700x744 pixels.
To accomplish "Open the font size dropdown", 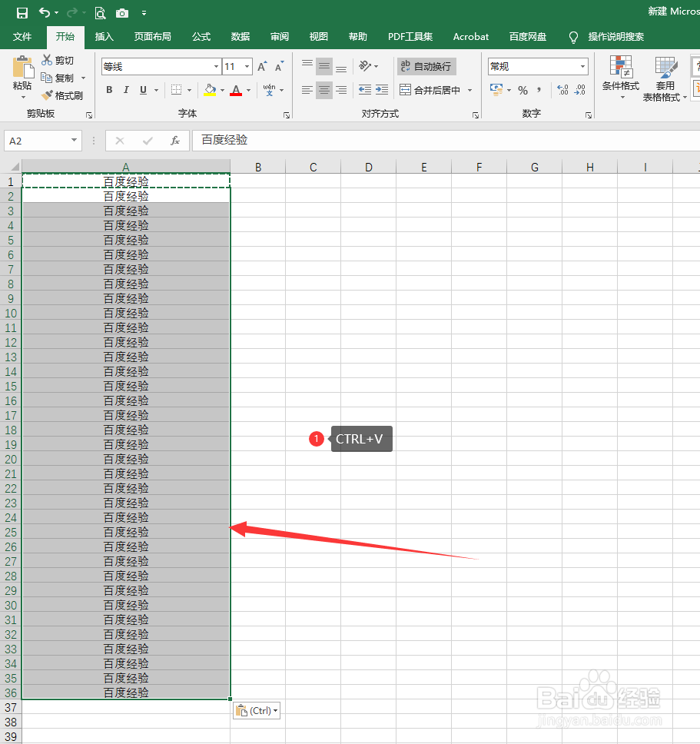I will [x=247, y=66].
